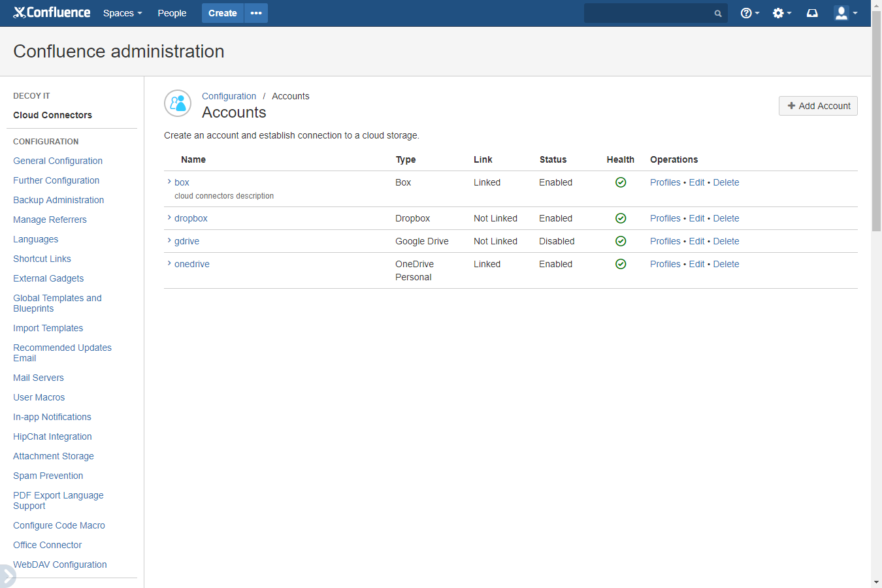Viewport: 882px width, 588px height.
Task: Open Profiles for the gdrive account
Action: 665,241
